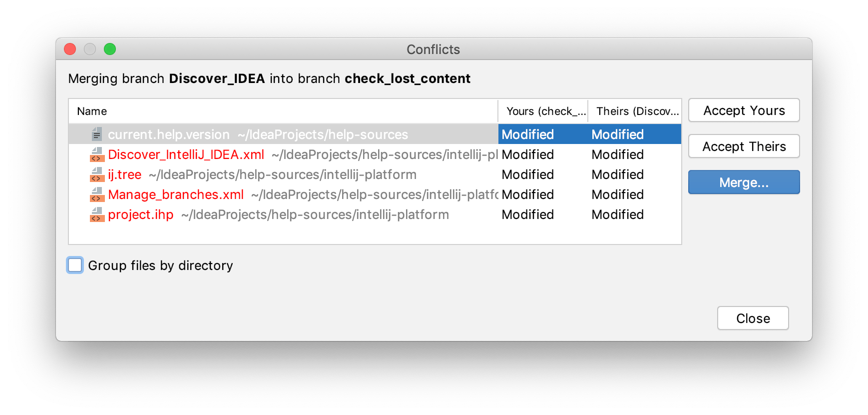Viewport: 868px width, 415px height.
Task: Dismiss the dialog with Close
Action: point(753,318)
